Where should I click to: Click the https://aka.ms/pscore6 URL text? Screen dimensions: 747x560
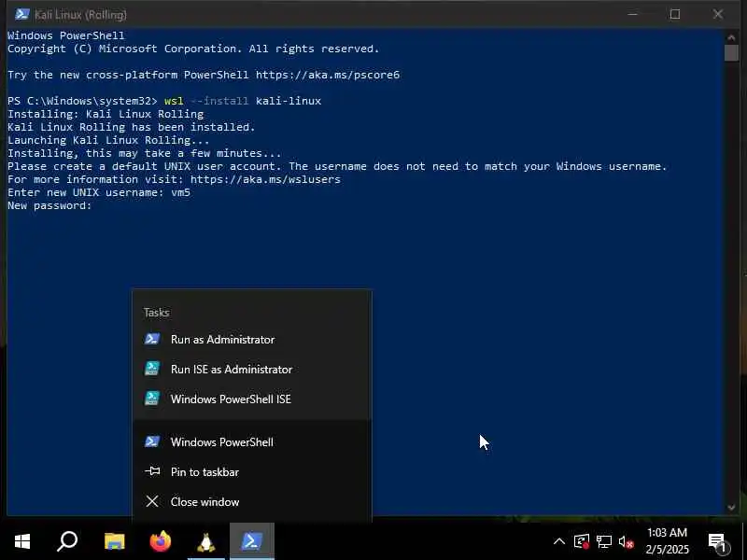point(328,75)
